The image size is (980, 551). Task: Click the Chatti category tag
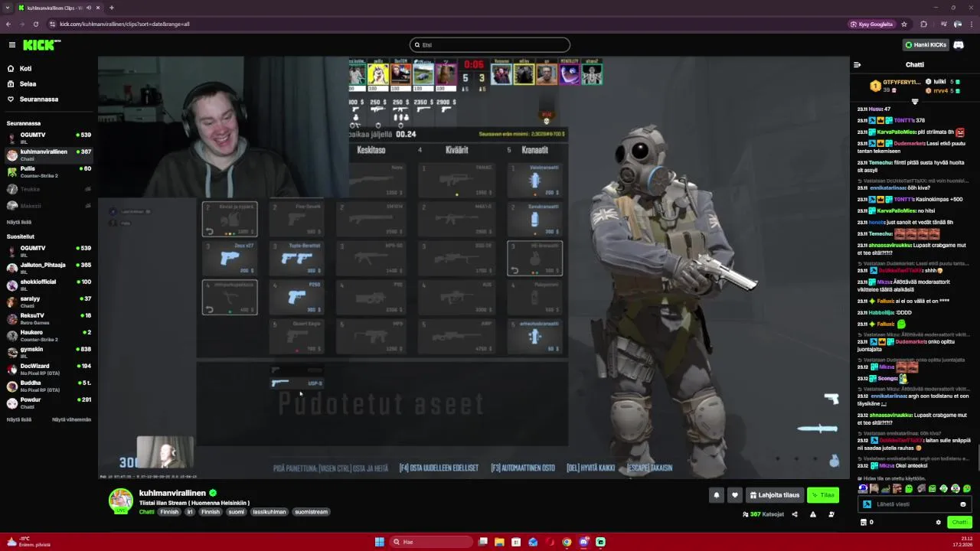click(146, 512)
